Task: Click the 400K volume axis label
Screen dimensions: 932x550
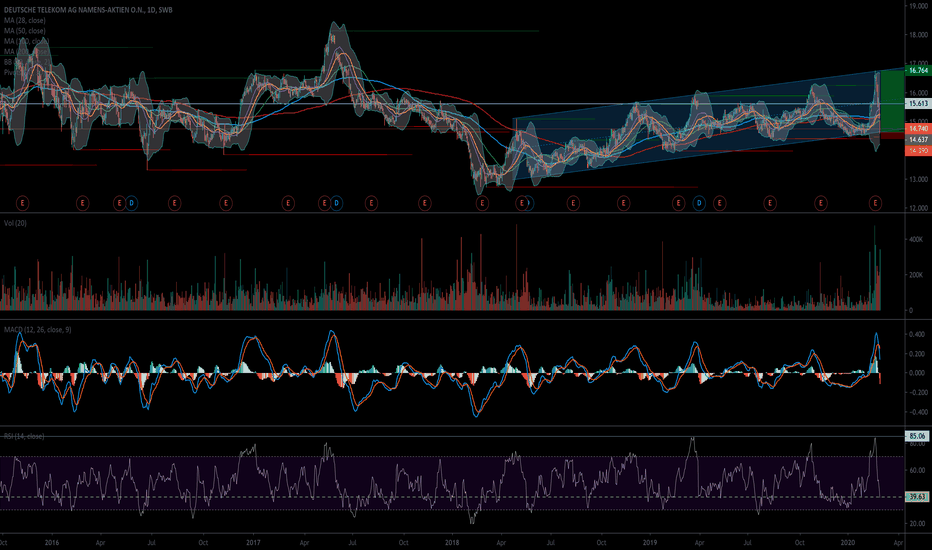Action: 915,240
